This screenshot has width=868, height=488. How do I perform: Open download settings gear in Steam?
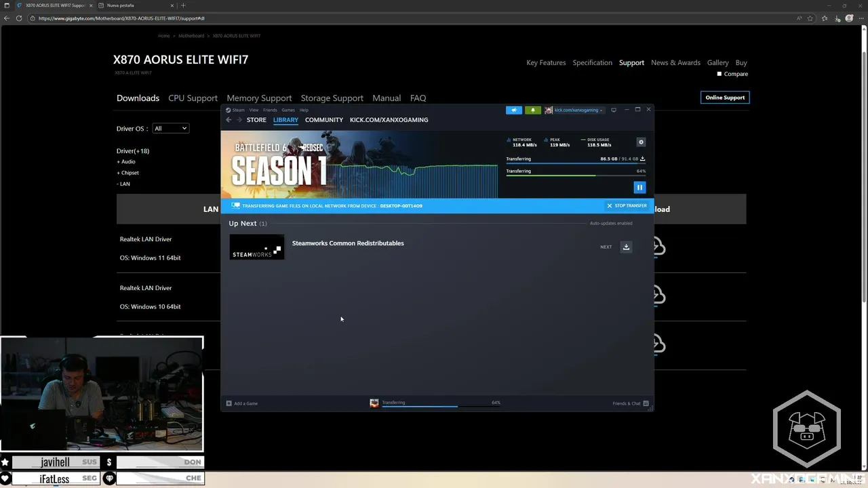coord(641,142)
